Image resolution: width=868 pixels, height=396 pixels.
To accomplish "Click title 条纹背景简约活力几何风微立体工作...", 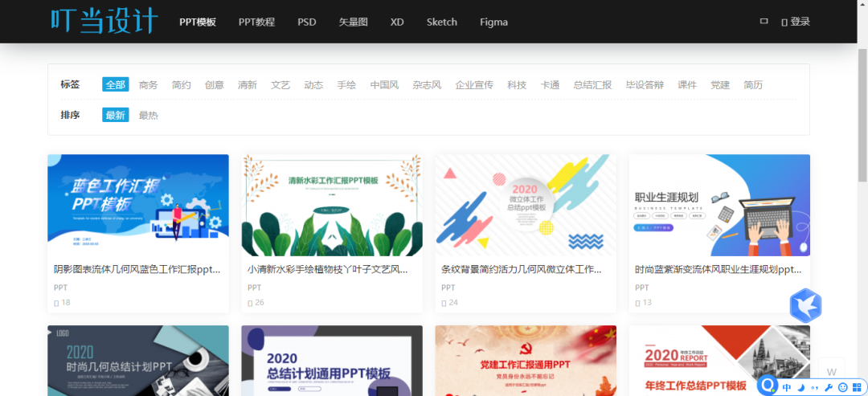I will tap(522, 270).
